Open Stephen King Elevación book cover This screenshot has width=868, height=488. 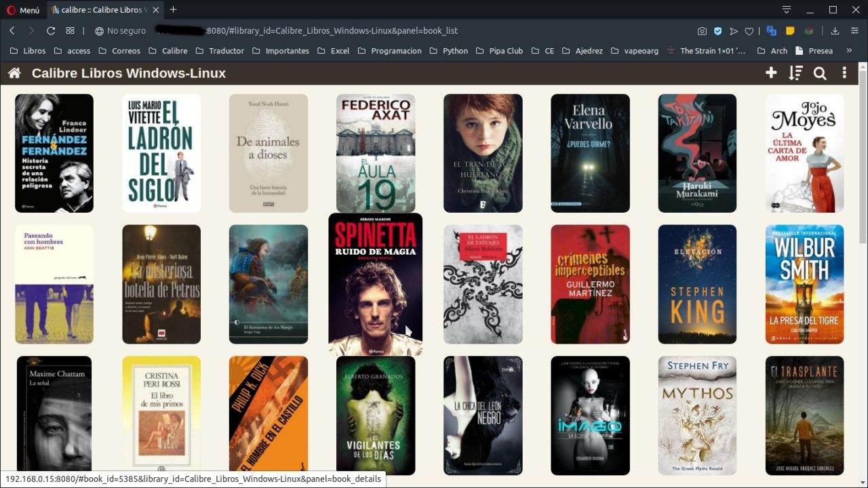[697, 285]
